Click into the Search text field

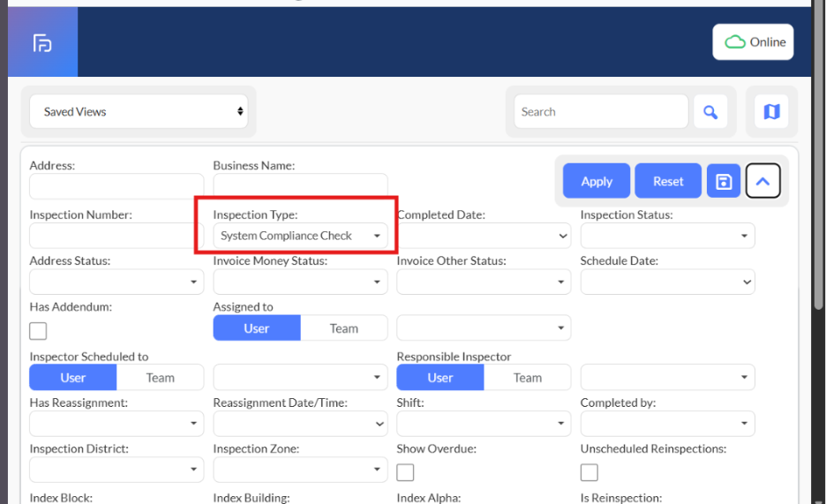600,112
